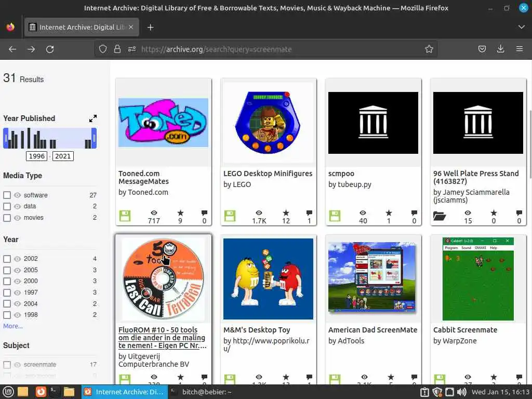The image size is (532, 399).
Task: Close the Internet Archive tab
Action: click(x=131, y=27)
